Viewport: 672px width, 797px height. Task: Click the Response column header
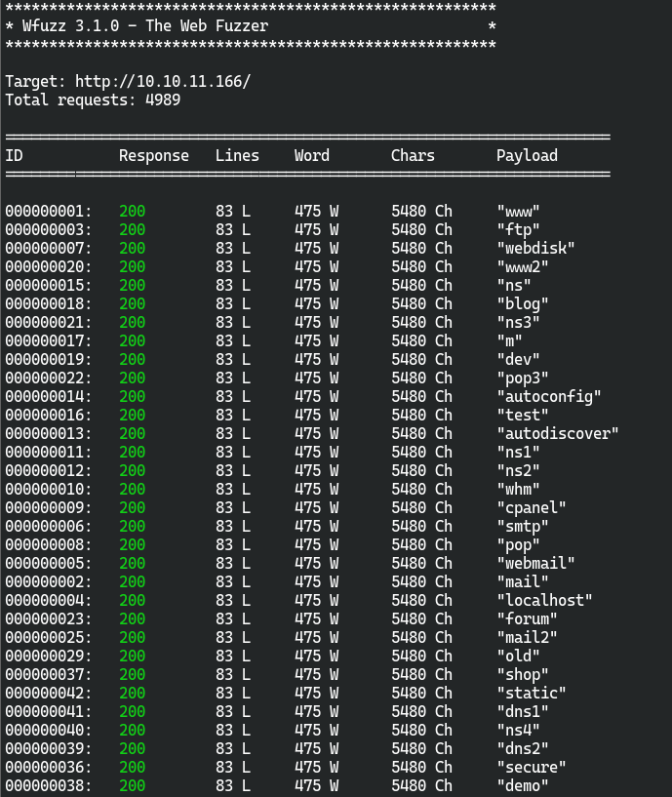coord(154,155)
